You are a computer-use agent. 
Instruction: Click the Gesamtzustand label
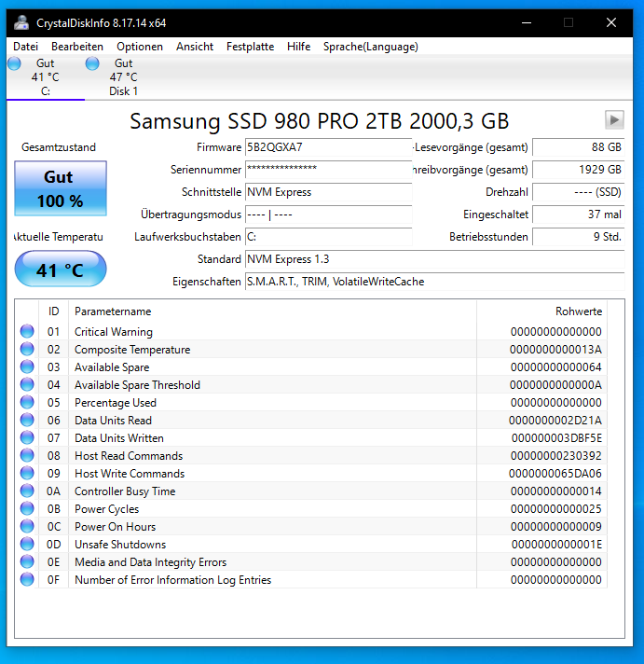tap(59, 147)
